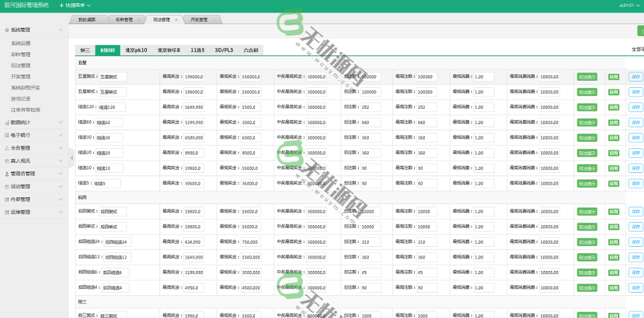The image size is (644, 318).
Task: Open the admin user dropdown menu
Action: pyautogui.click(x=629, y=5)
